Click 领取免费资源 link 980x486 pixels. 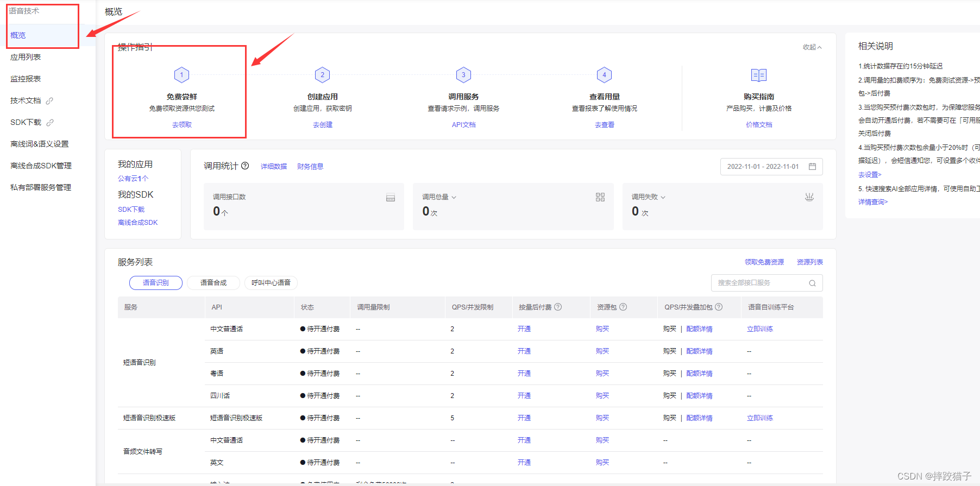coord(764,262)
